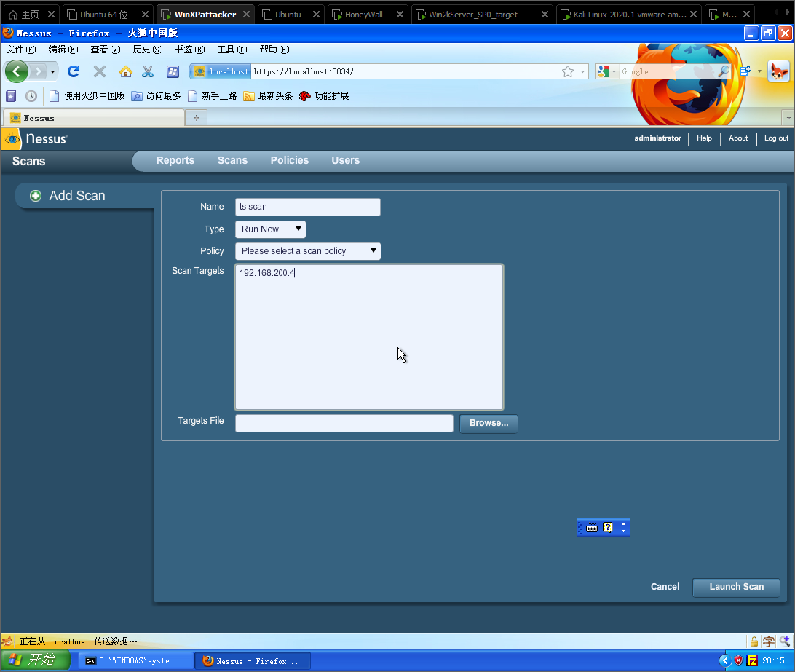Open the 书签 (Bookmarks) menu

coord(190,50)
